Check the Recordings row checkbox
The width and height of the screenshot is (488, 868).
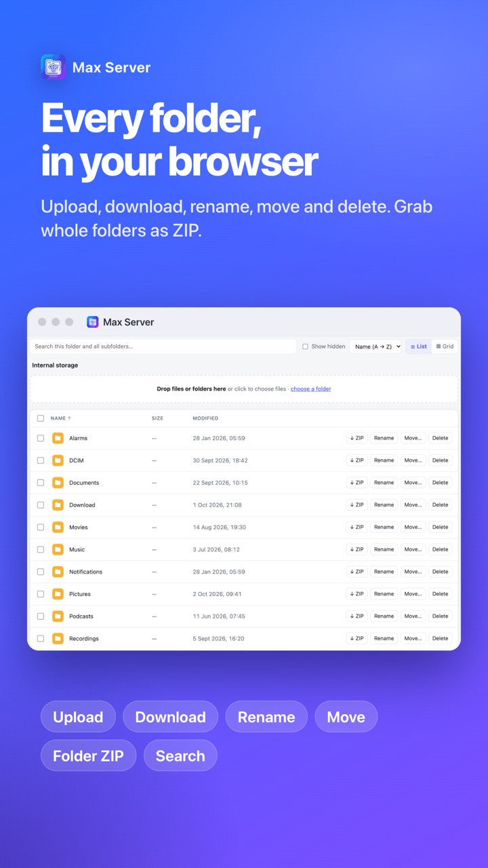pos(41,638)
